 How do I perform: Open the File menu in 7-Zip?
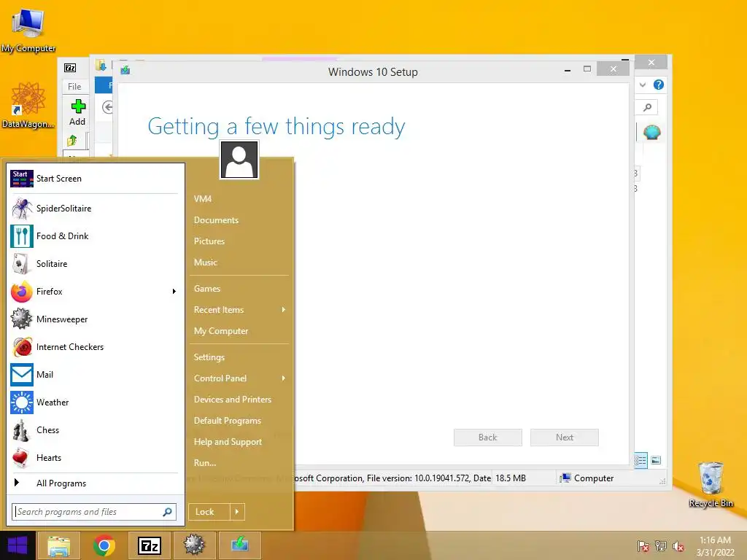(74, 87)
